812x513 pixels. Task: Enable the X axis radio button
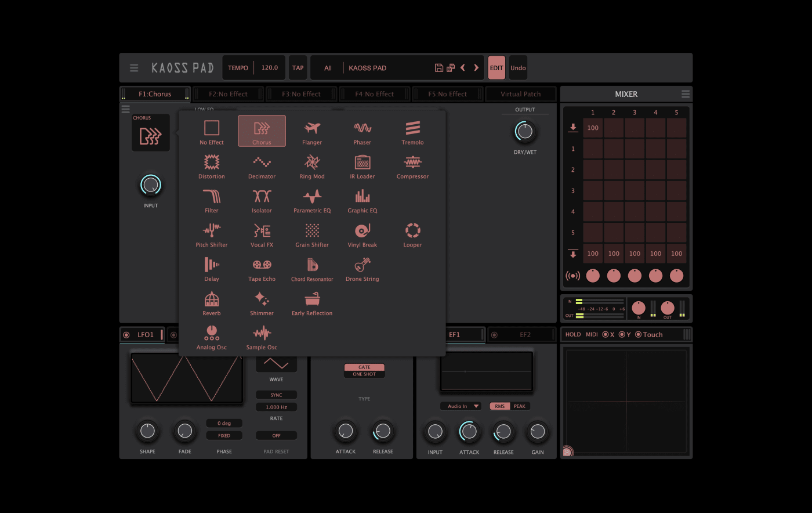tap(606, 334)
